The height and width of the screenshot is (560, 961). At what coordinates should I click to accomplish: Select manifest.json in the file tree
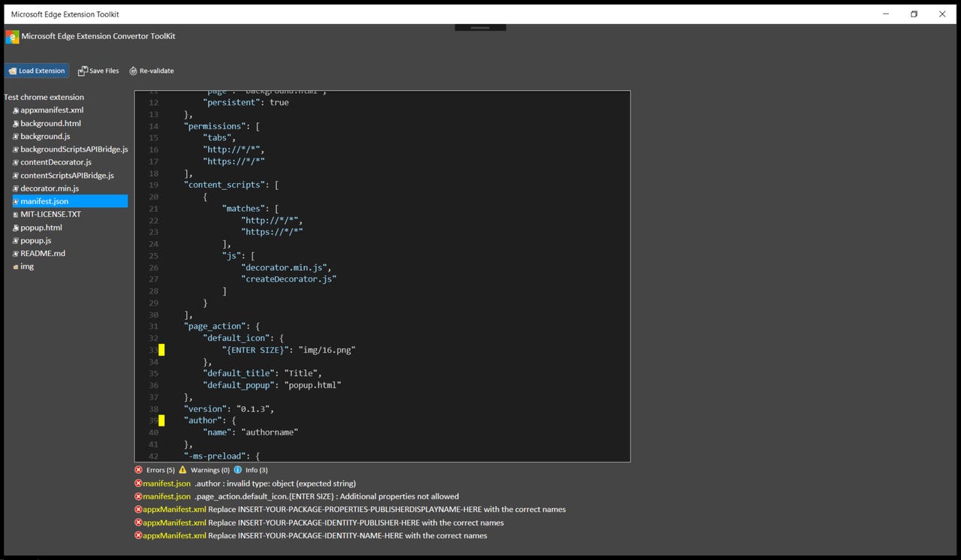pos(46,200)
